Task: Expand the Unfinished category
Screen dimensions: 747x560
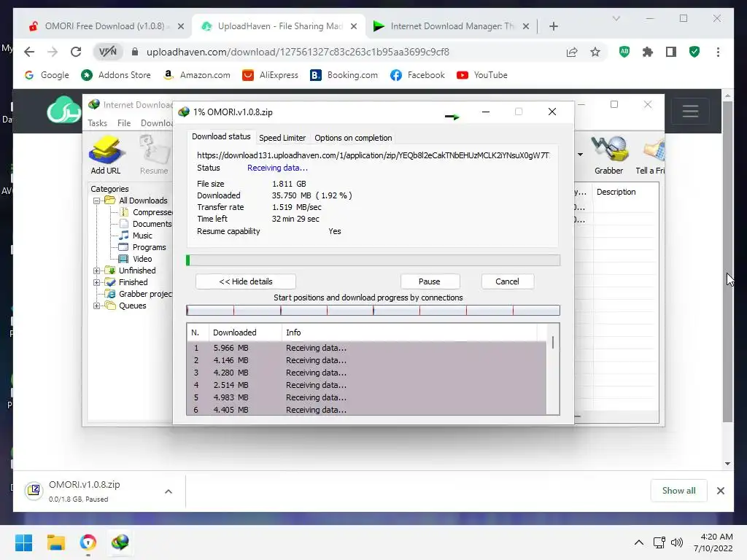Action: (97, 271)
